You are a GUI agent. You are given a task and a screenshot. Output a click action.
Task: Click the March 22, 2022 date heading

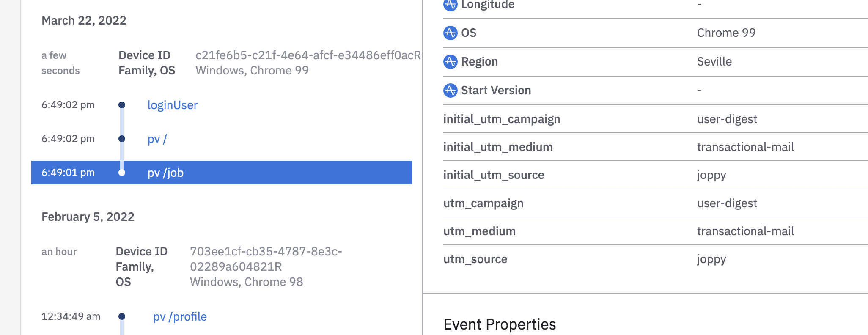tap(84, 21)
